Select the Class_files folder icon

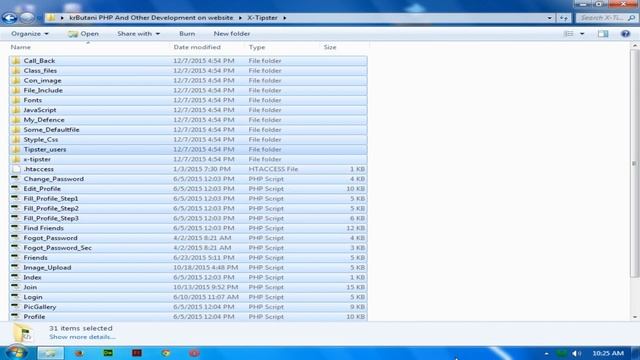[16, 71]
